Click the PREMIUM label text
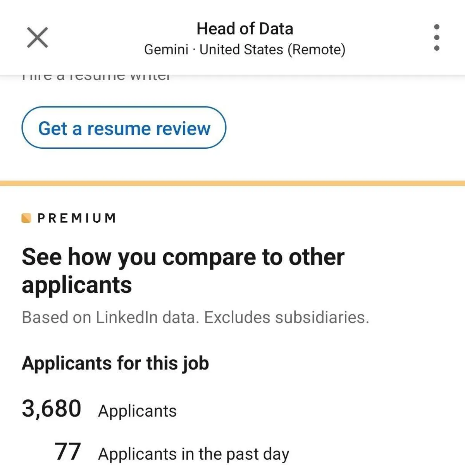The height and width of the screenshot is (476, 465). click(77, 218)
